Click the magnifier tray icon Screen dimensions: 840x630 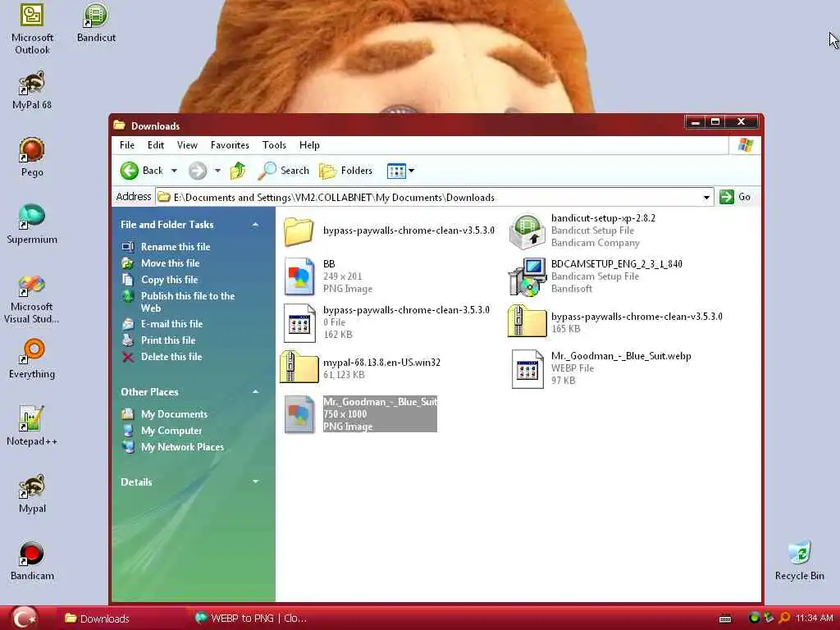tap(783, 619)
